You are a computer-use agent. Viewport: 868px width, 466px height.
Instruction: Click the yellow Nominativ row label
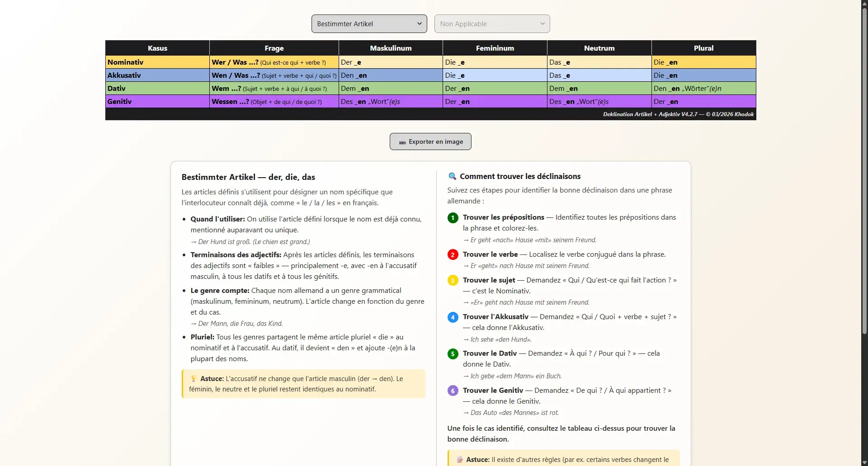point(157,62)
